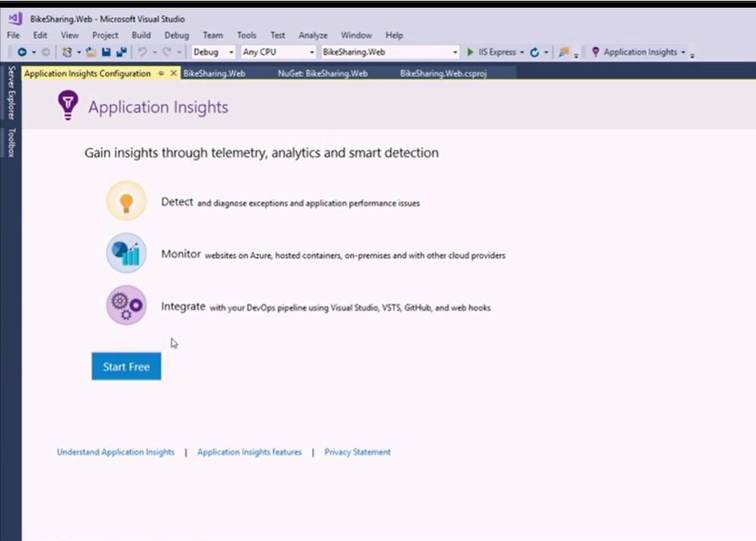
Task: Open the Help menu
Action: click(394, 35)
